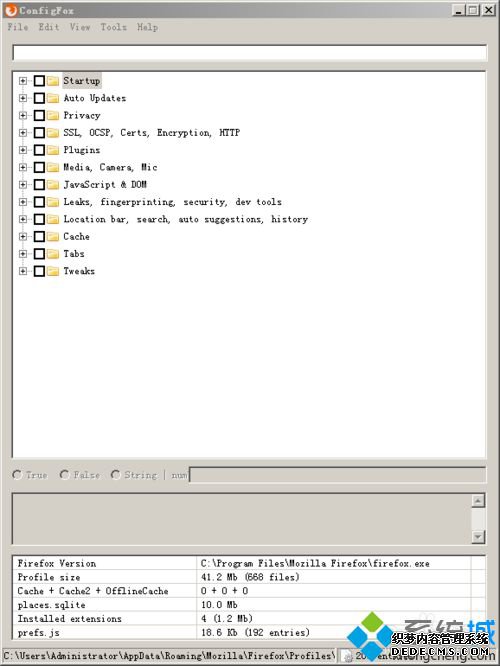This screenshot has width=500, height=666.
Task: Enable the Media, Camera, Mic checkbox
Action: point(39,167)
